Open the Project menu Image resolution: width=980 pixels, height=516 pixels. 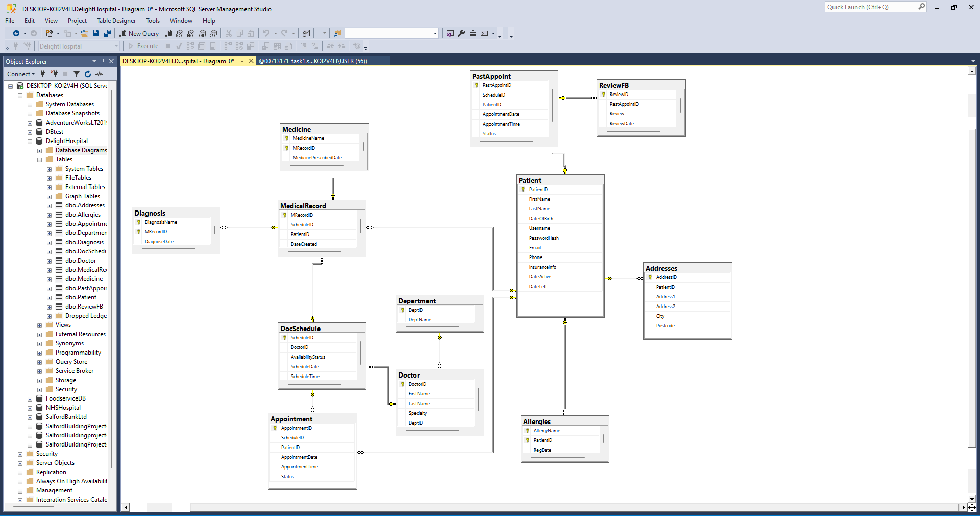(77, 21)
